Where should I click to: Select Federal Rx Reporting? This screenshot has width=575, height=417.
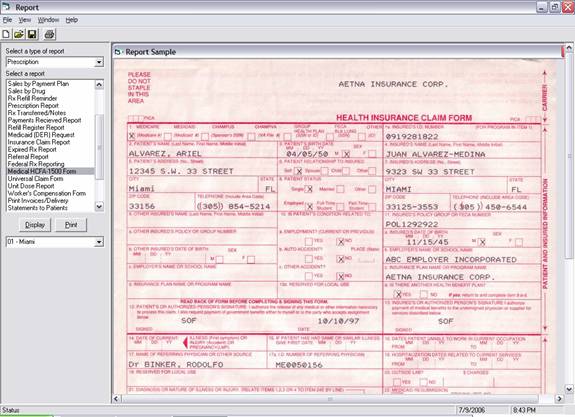pos(36,164)
